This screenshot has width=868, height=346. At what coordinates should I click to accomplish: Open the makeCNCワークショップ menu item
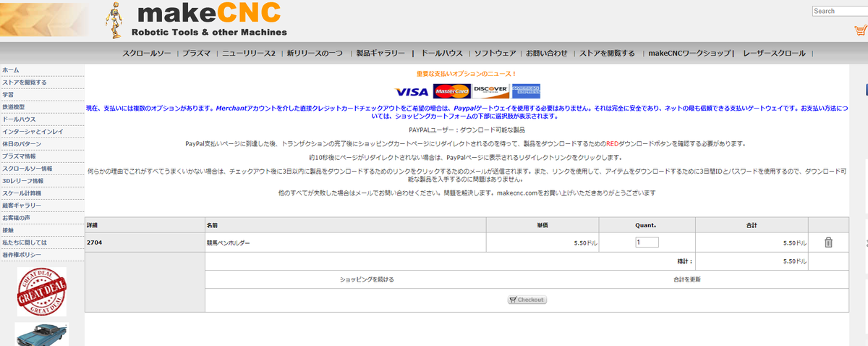coord(689,53)
